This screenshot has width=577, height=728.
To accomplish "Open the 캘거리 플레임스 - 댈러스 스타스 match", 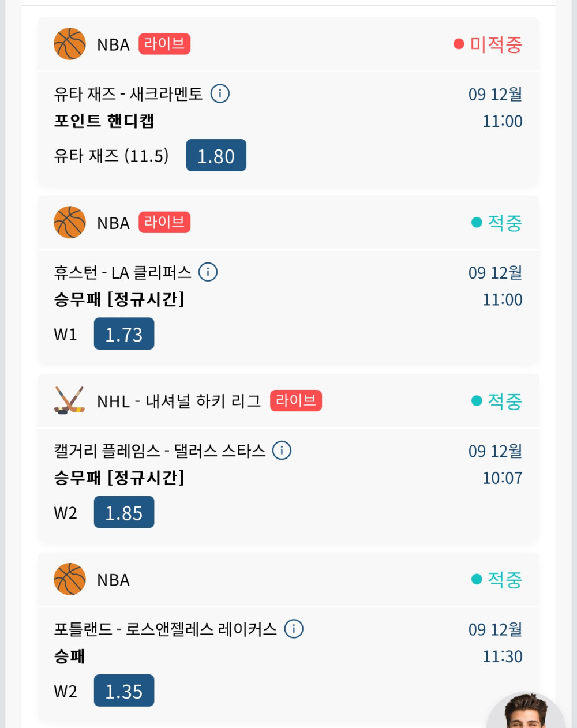I will tap(159, 451).
